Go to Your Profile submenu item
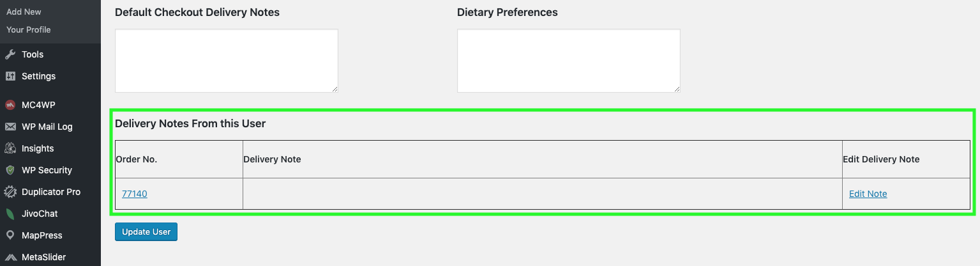This screenshot has height=266, width=980. [x=29, y=29]
